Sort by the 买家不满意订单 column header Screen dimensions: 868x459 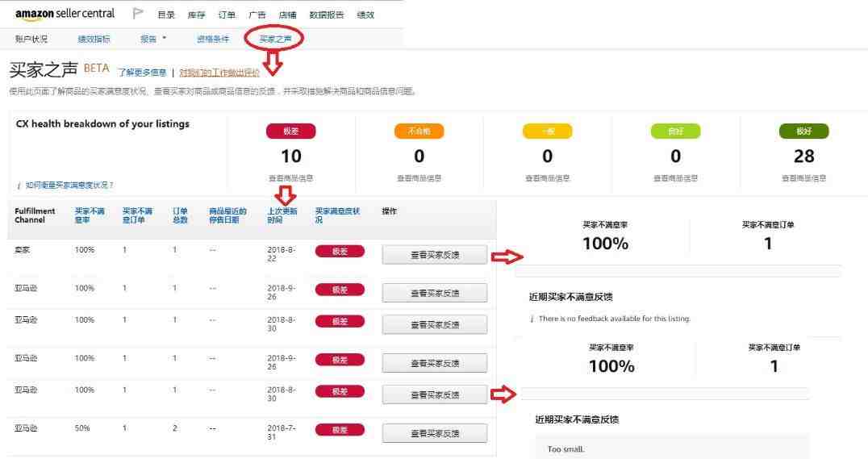click(x=137, y=215)
